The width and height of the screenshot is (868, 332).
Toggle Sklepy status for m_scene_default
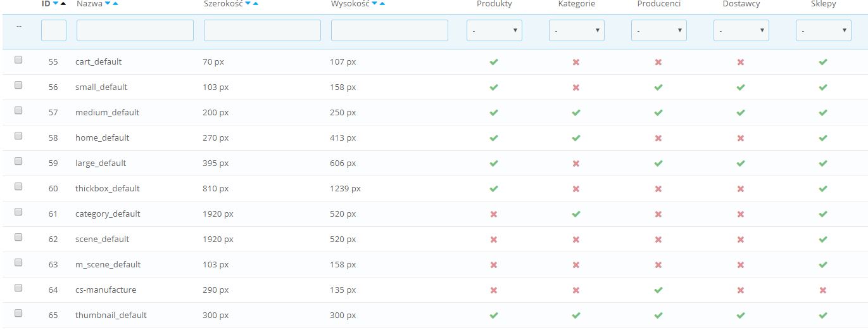(x=823, y=265)
